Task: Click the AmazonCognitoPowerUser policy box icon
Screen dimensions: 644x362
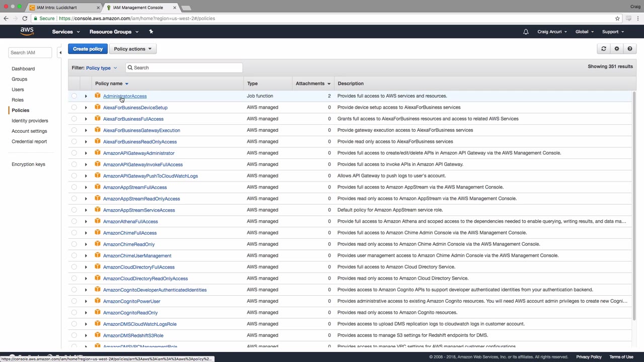Action: [98, 301]
